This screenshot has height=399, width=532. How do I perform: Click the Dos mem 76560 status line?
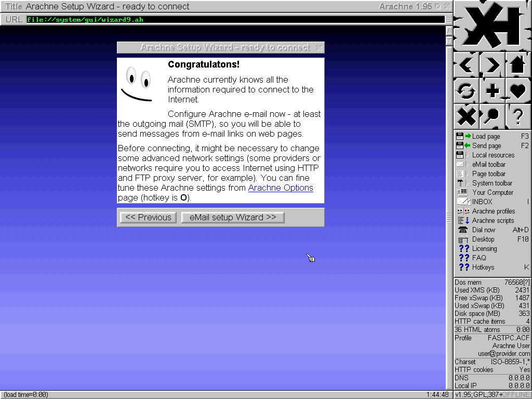(x=492, y=282)
